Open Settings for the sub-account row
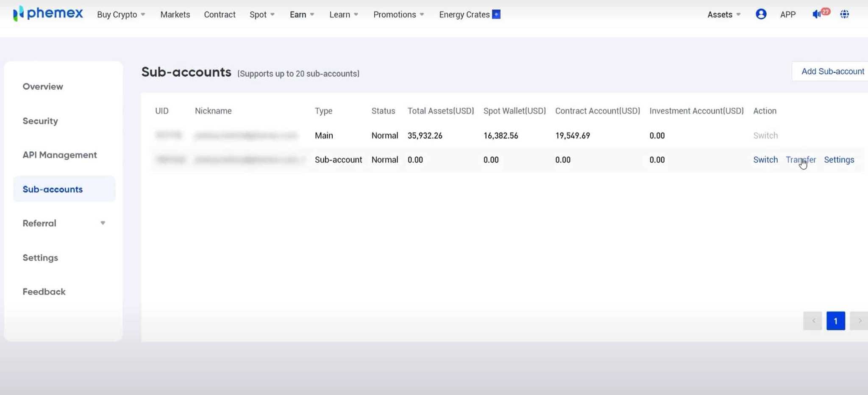Screen dimensions: 868x395 [839, 160]
